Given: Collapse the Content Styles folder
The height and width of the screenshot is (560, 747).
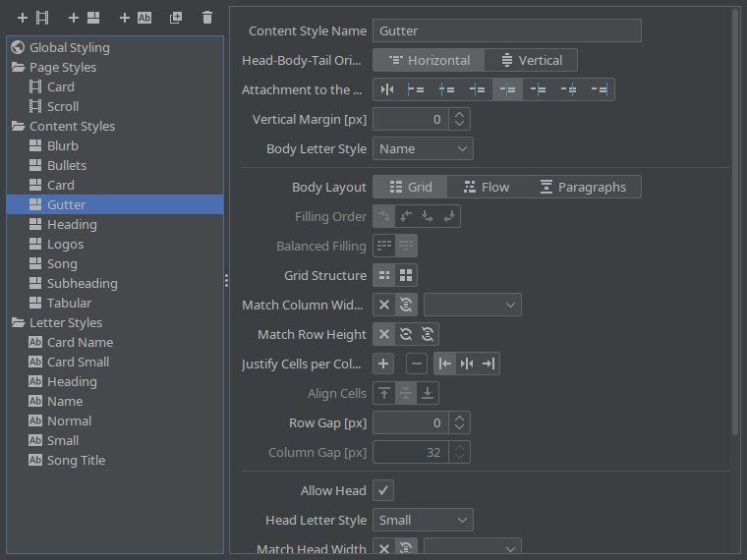Looking at the screenshot, I should point(19,127).
